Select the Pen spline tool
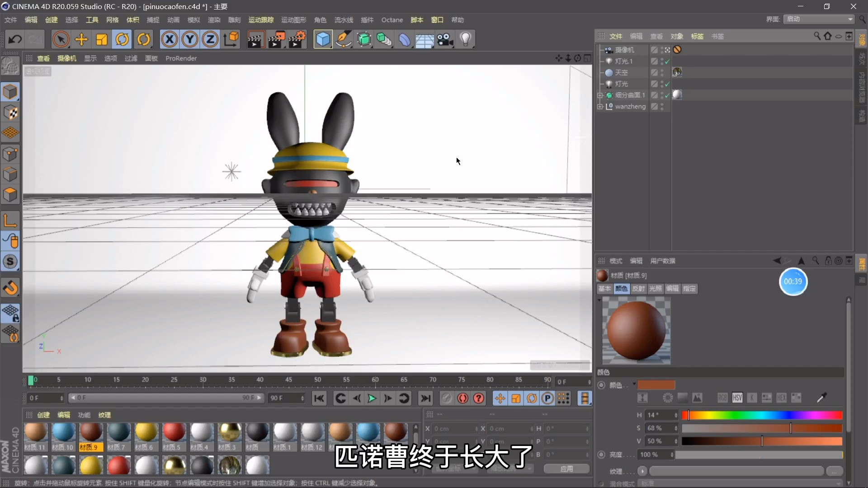The width and height of the screenshot is (868, 488). coord(344,39)
